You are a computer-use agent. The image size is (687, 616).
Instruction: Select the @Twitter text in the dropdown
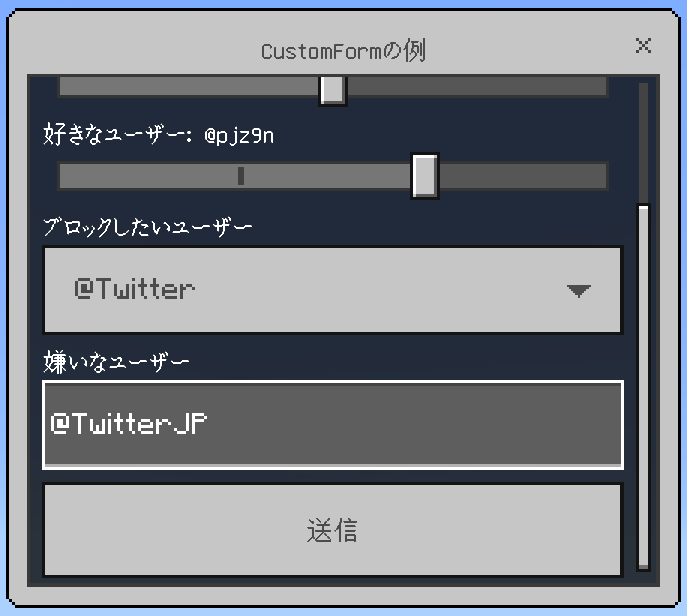pyautogui.click(x=135, y=289)
